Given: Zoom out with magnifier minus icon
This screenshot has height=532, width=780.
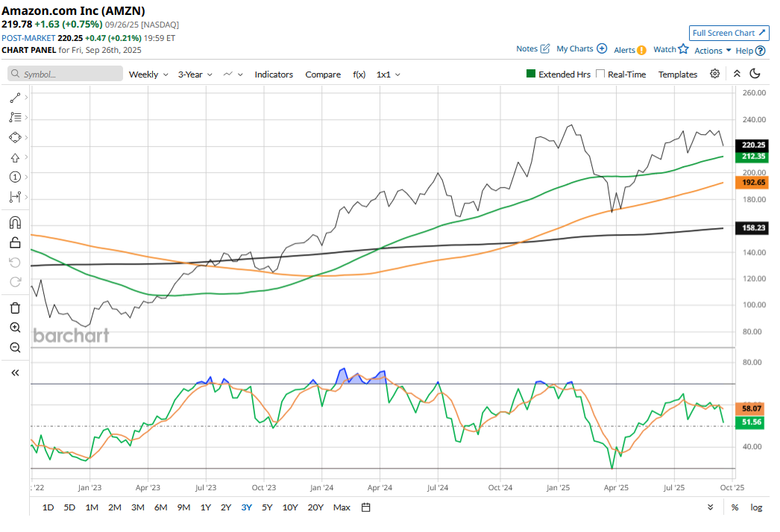Looking at the screenshot, I should (15, 347).
